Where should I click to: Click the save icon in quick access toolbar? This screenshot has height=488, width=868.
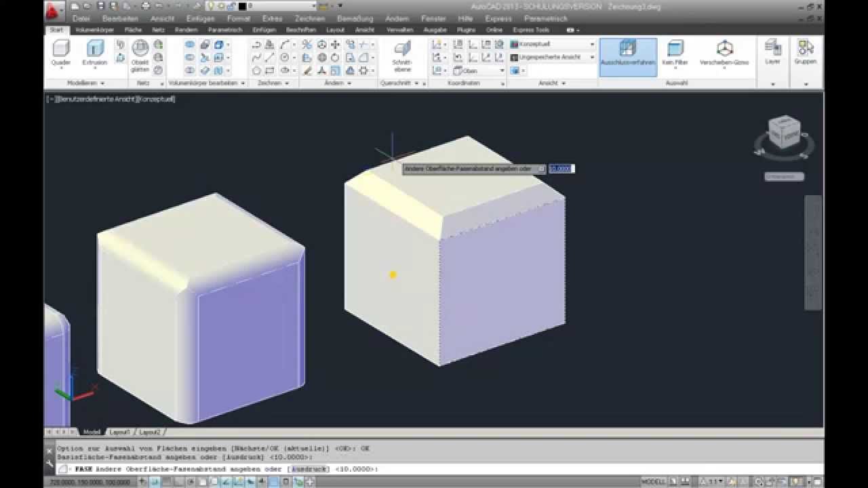pyautogui.click(x=100, y=6)
